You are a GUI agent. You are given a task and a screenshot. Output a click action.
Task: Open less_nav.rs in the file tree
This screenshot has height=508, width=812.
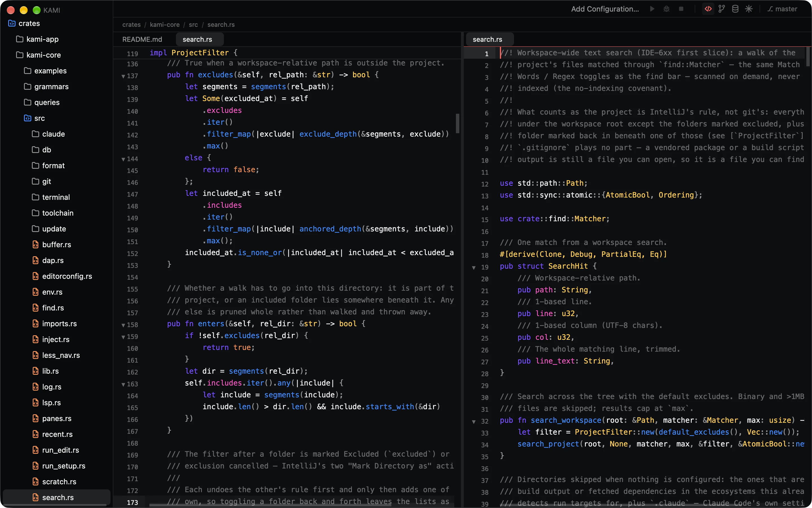61,355
